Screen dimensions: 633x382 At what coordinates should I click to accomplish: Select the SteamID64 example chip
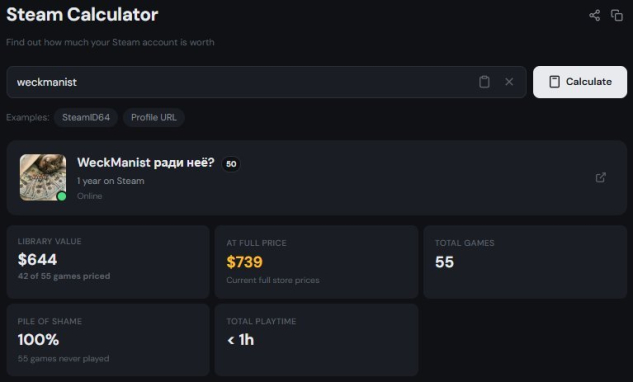[x=86, y=118]
